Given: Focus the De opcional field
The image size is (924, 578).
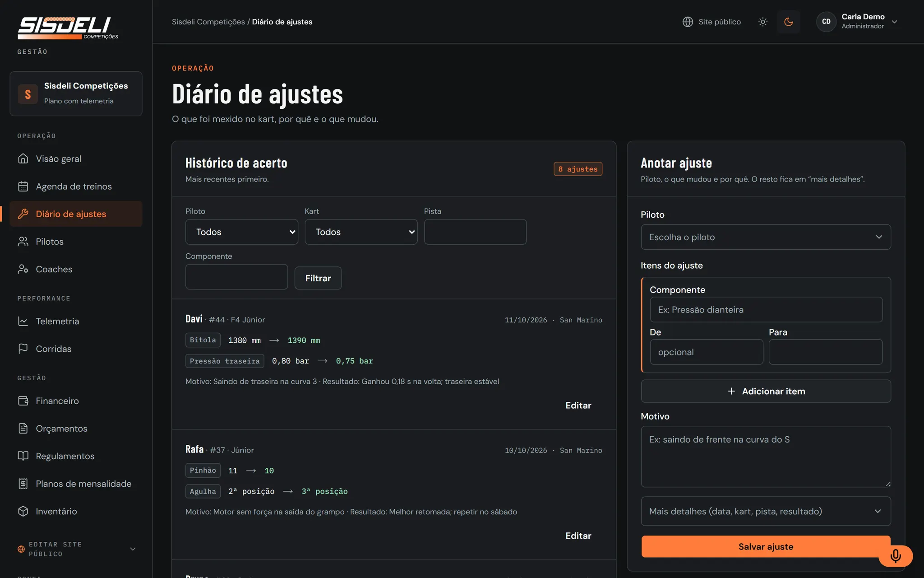Looking at the screenshot, I should [707, 352].
